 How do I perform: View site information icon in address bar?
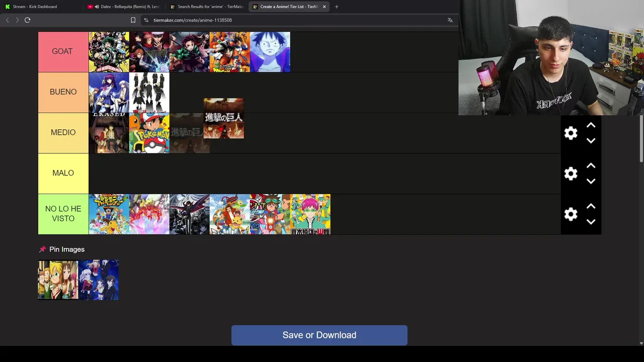pyautogui.click(x=146, y=20)
